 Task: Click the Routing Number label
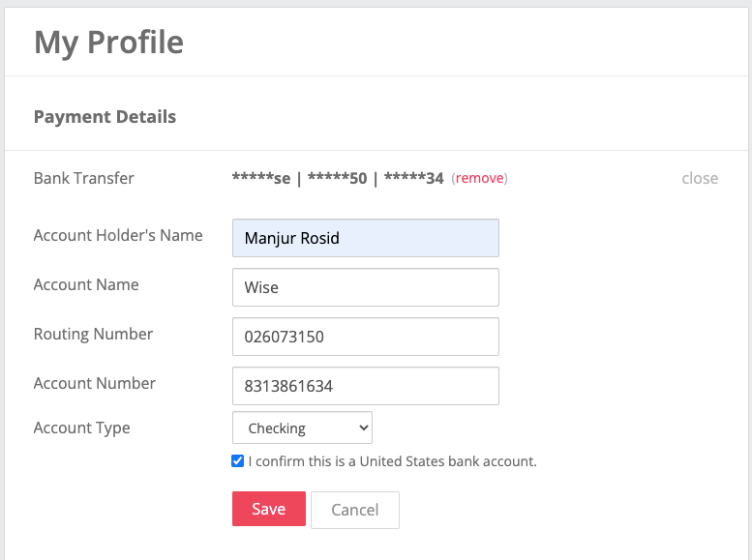coord(93,334)
